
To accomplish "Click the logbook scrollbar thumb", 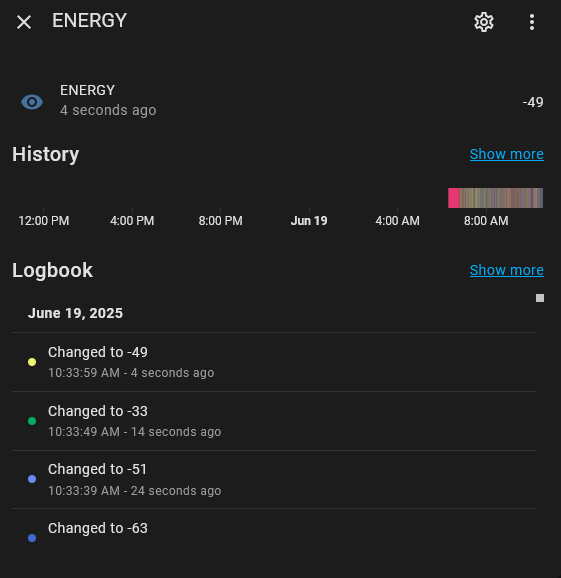I will tap(540, 298).
